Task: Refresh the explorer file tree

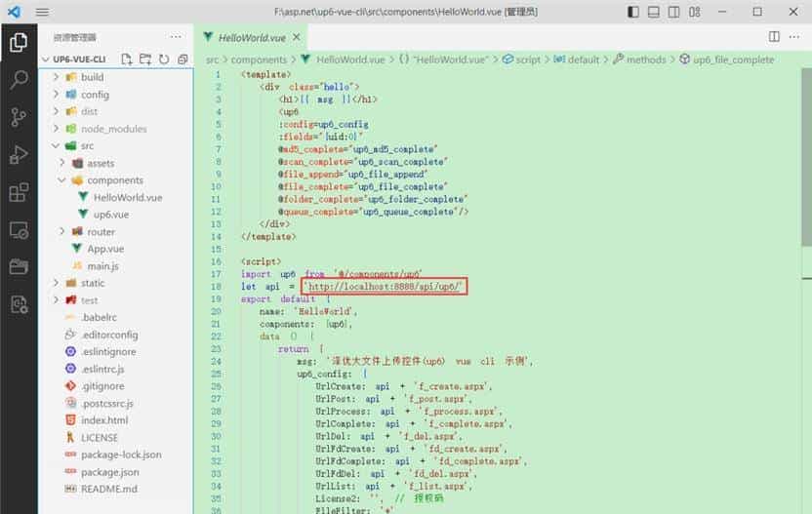Action: [x=163, y=59]
